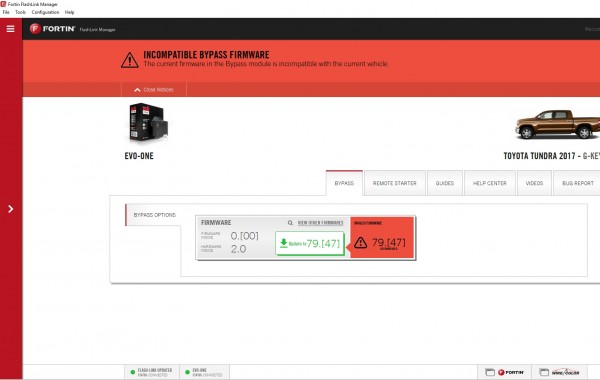Click the View Other Firmwares link

click(321, 223)
